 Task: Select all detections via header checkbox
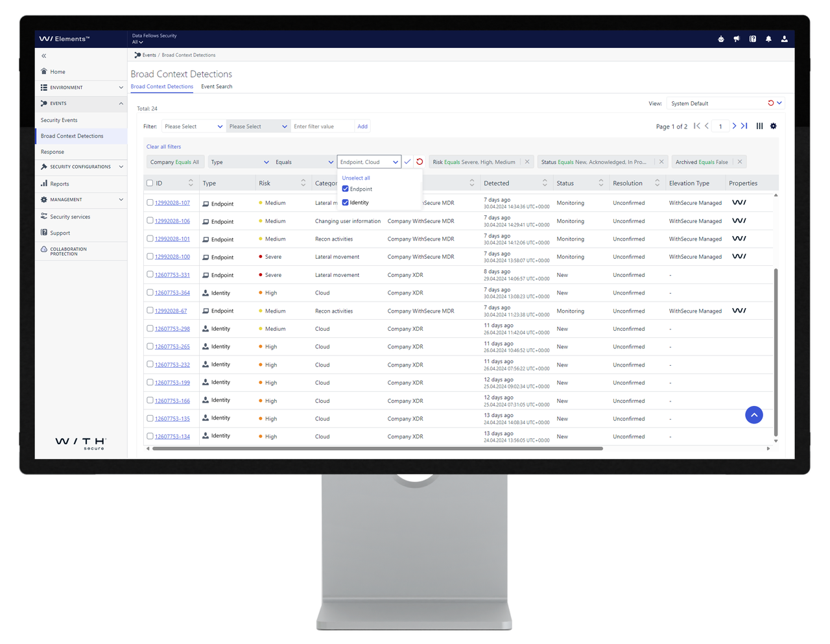(148, 183)
